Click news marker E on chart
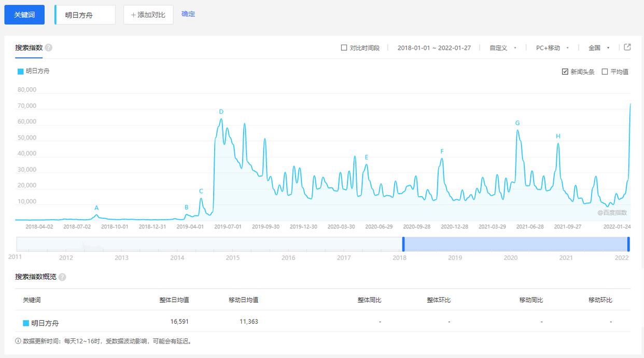Screen dimensions: 644x358 click(x=367, y=157)
